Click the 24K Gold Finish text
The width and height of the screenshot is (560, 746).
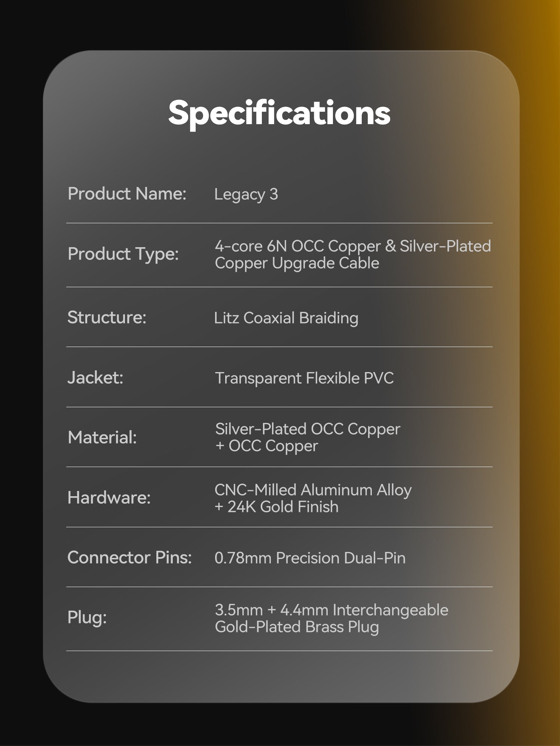pos(282,507)
